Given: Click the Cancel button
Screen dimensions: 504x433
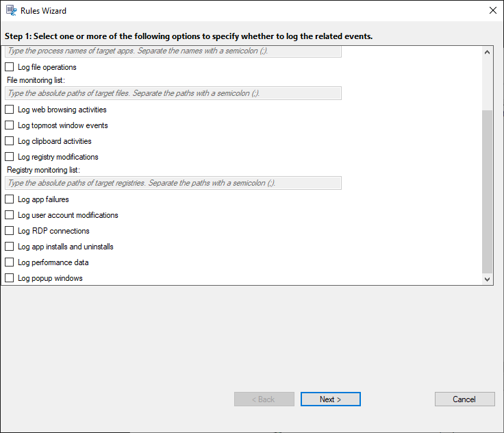Looking at the screenshot, I should (x=464, y=399).
